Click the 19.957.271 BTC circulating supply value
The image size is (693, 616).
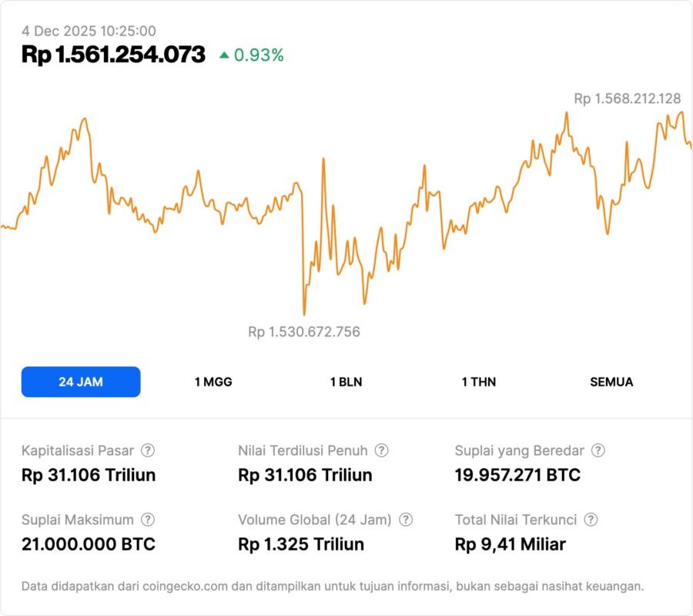coord(517,475)
